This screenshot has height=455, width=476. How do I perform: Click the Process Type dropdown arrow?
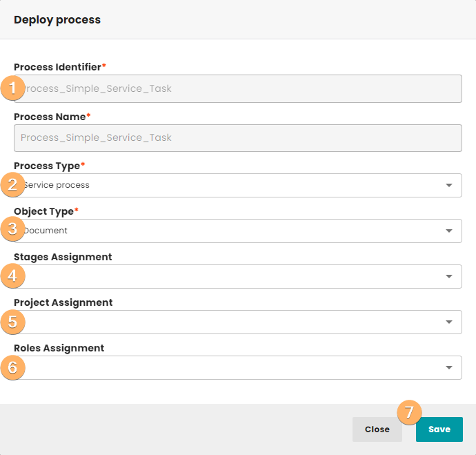449,185
